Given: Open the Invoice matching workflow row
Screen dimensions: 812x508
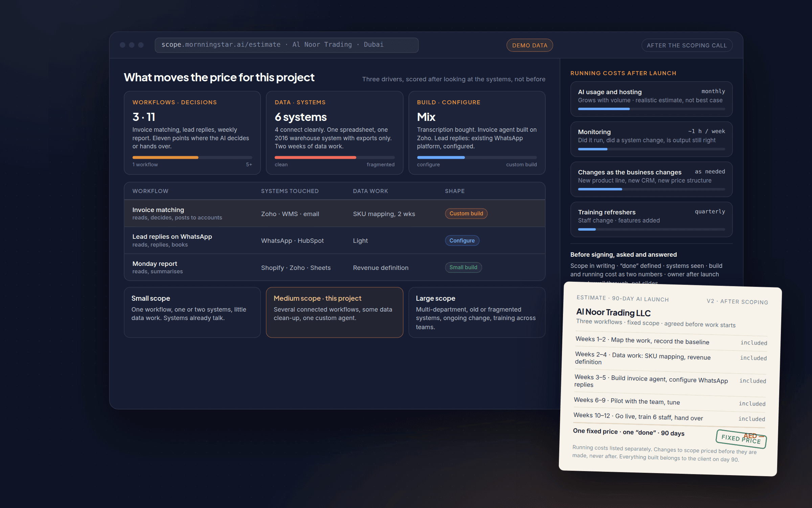Looking at the screenshot, I should tap(334, 214).
